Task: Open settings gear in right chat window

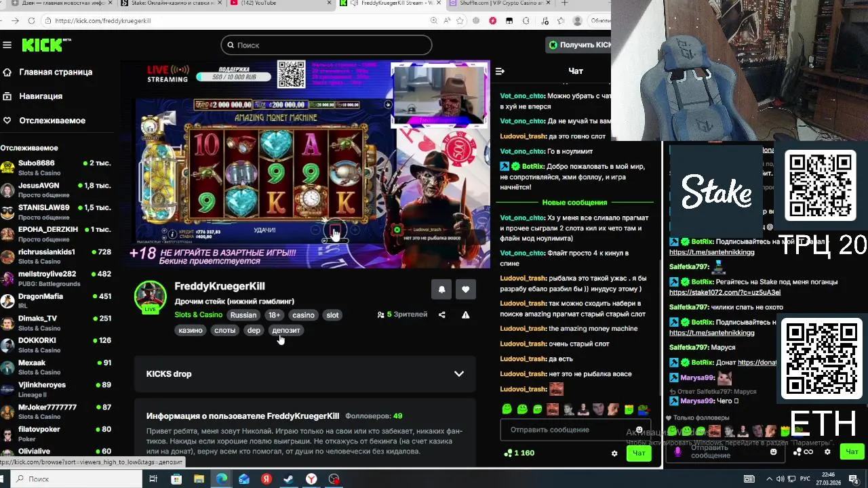Action: click(x=827, y=451)
